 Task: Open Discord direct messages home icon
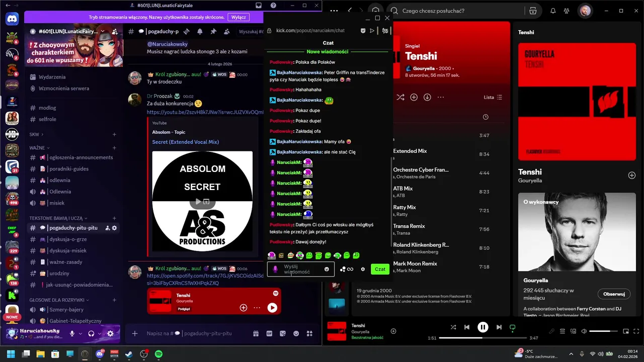tap(12, 19)
